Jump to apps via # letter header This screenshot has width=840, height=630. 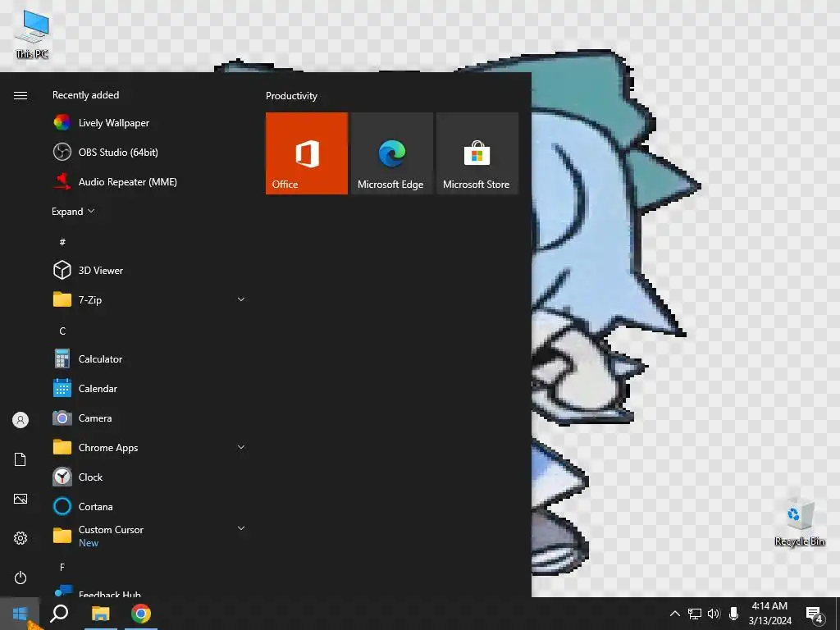(x=62, y=242)
